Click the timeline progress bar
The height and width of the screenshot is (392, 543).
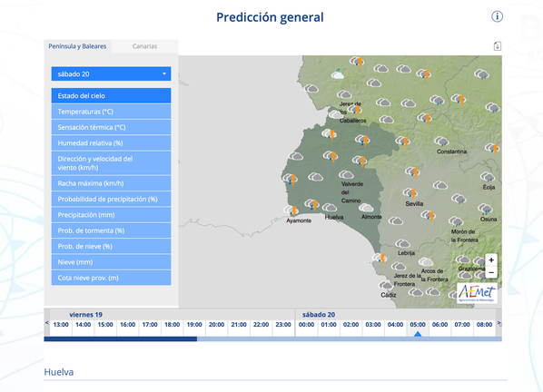pos(273,339)
